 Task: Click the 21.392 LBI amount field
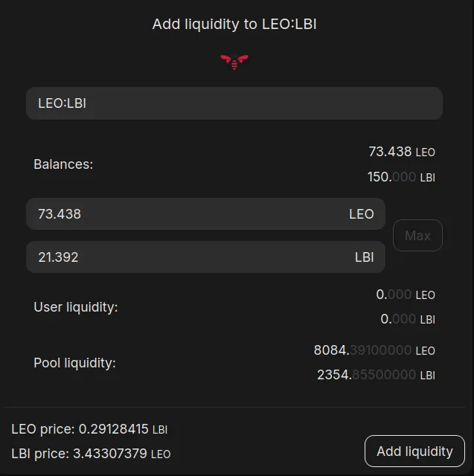tap(205, 257)
